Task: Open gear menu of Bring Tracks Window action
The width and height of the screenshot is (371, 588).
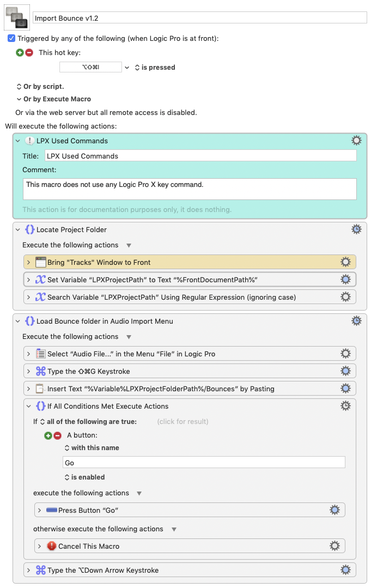Action: pyautogui.click(x=345, y=262)
